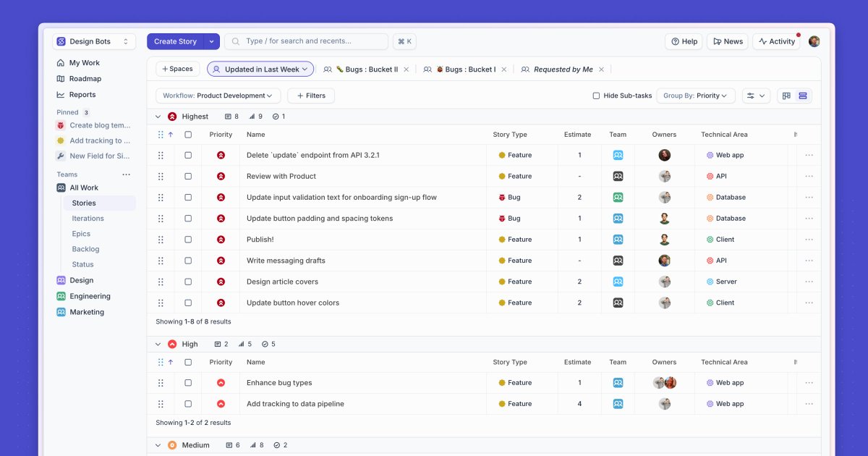The image size is (868, 456).
Task: Collapse the High priority group
Action: tap(158, 345)
